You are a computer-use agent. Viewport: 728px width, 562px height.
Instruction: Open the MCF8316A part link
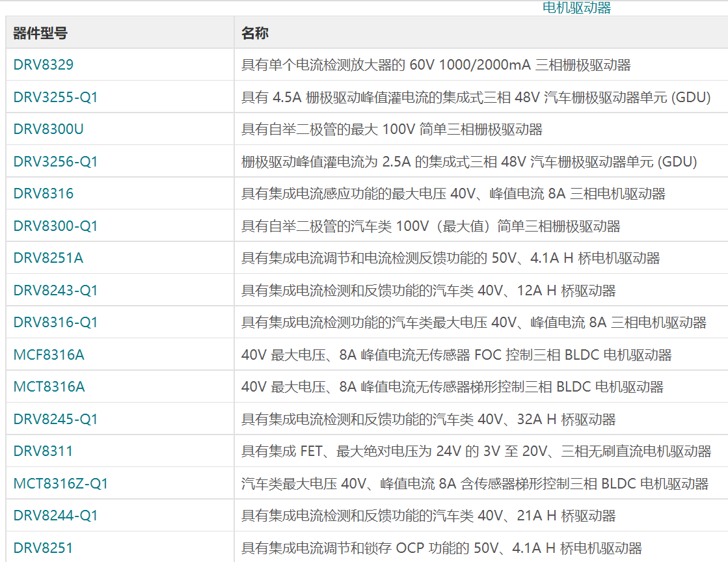tap(49, 355)
